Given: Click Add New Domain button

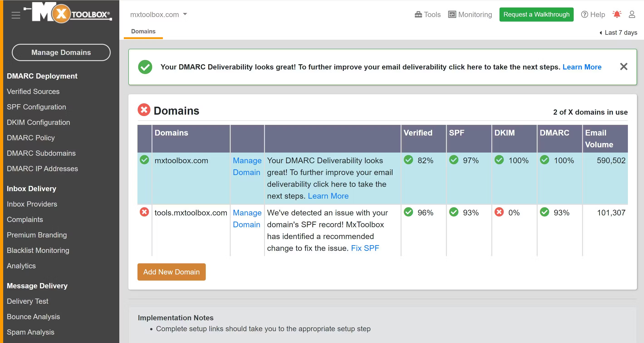Looking at the screenshot, I should coord(171,272).
